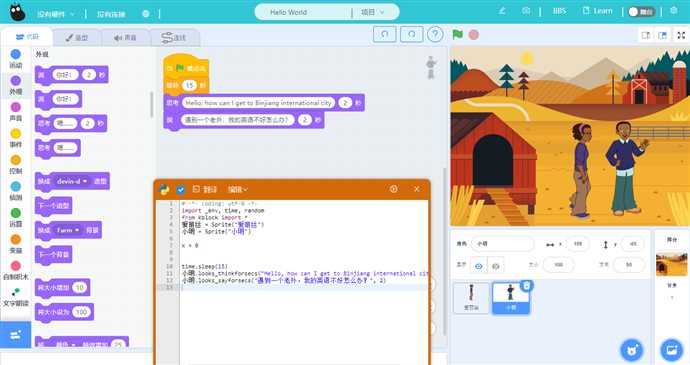Open the backdrop dropdown showing Farm
The height and width of the screenshot is (365, 690).
pos(68,230)
